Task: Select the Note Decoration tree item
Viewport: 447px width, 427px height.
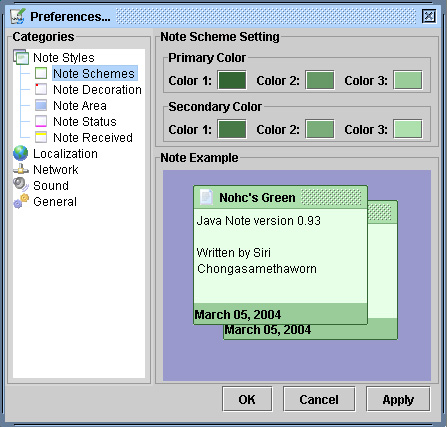Action: coord(97,89)
